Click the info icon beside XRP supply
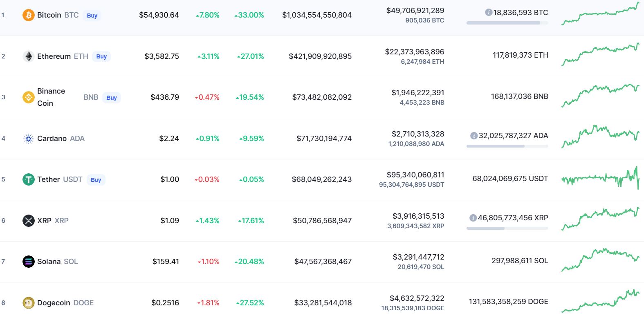Image resolution: width=644 pixels, height=318 pixels. tap(473, 218)
